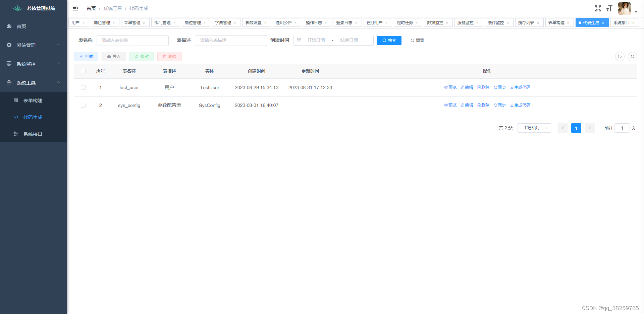
Task: Open the 10条/页 page size dropdown
Action: [534, 128]
